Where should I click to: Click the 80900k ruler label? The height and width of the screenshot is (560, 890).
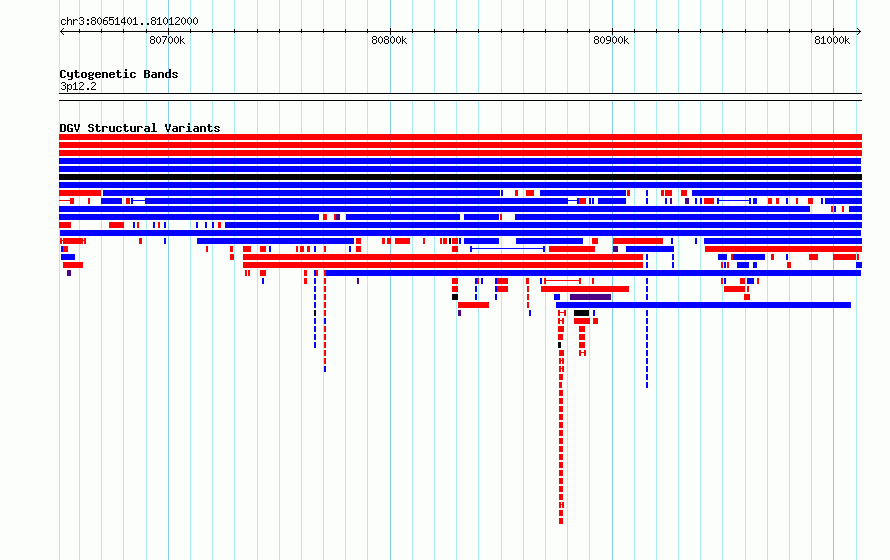(611, 40)
